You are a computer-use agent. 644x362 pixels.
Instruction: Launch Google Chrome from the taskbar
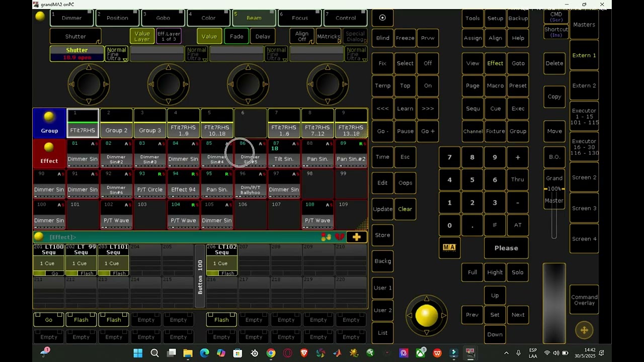[x=271, y=353]
